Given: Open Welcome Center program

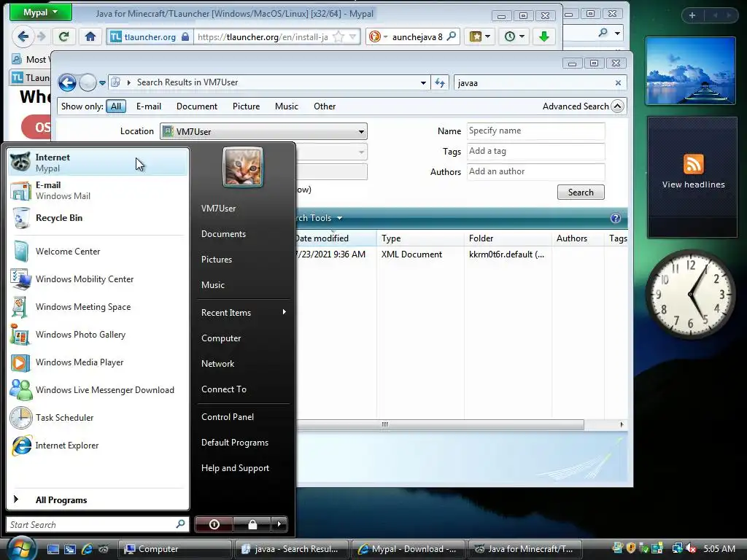Looking at the screenshot, I should click(98, 252).
